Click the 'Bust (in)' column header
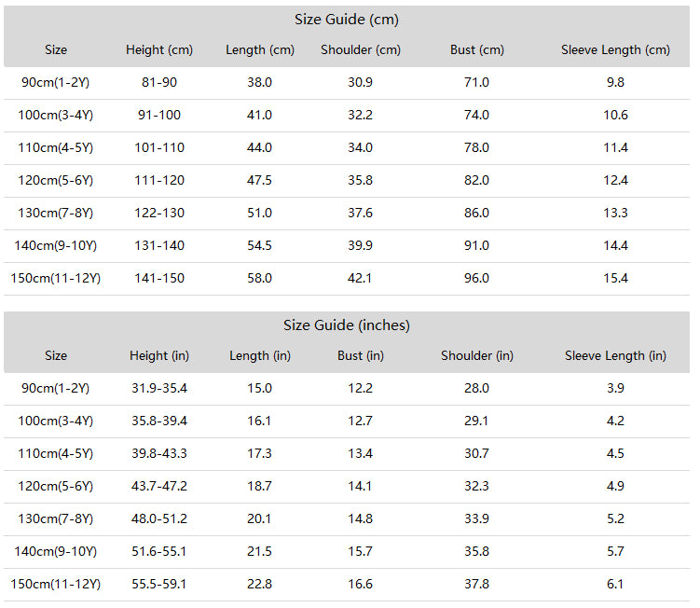The height and width of the screenshot is (608, 700). [361, 355]
